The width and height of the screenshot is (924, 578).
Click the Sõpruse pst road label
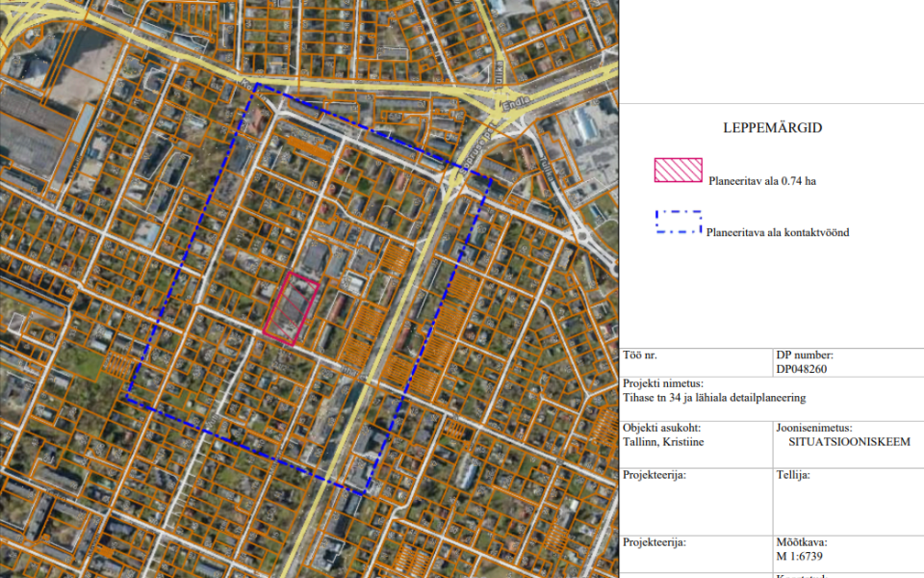click(475, 145)
